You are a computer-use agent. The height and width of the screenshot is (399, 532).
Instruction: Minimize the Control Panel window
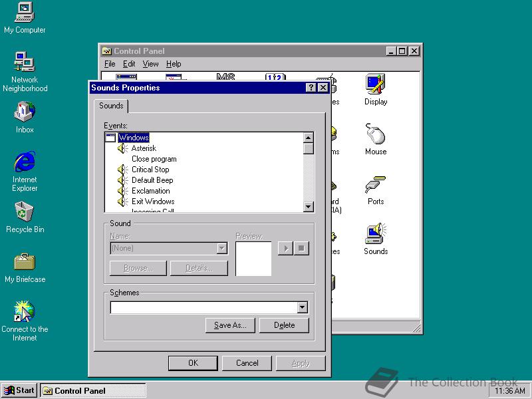[391, 51]
